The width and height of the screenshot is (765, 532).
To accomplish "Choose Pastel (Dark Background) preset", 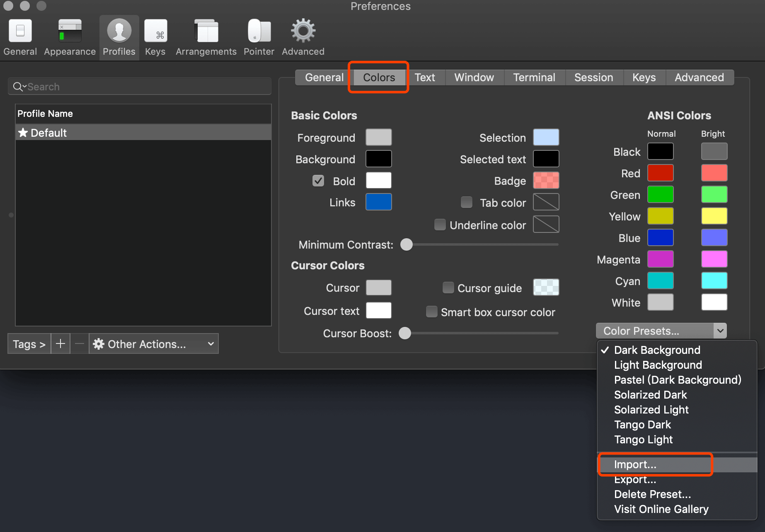I will click(x=677, y=380).
